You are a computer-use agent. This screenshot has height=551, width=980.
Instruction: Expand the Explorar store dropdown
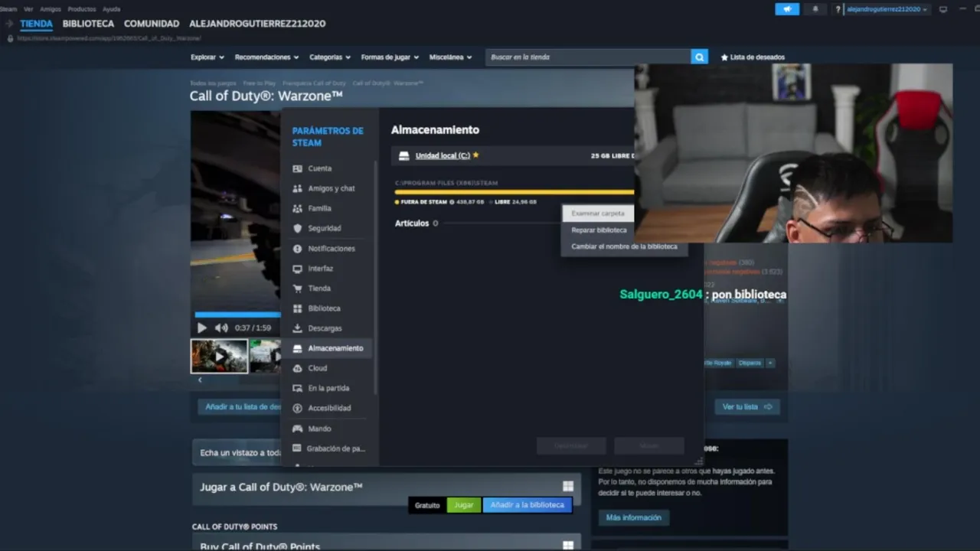(x=207, y=57)
